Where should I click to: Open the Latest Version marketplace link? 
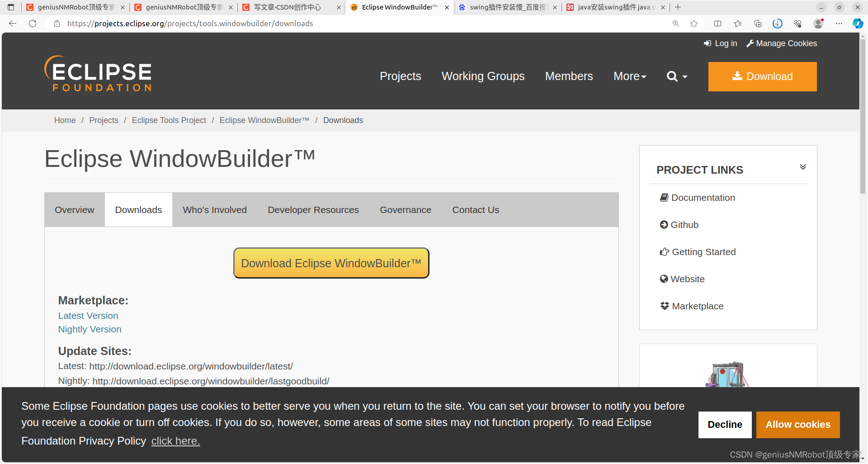[88, 316]
